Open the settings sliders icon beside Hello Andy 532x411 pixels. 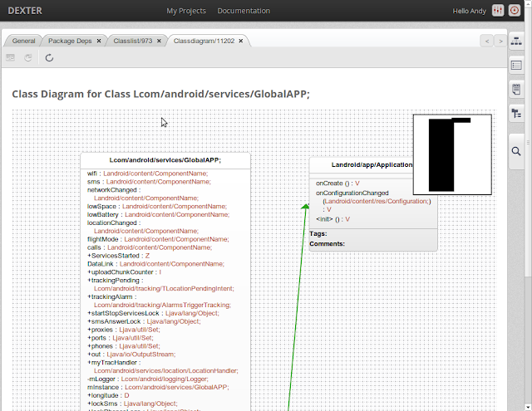(x=498, y=11)
